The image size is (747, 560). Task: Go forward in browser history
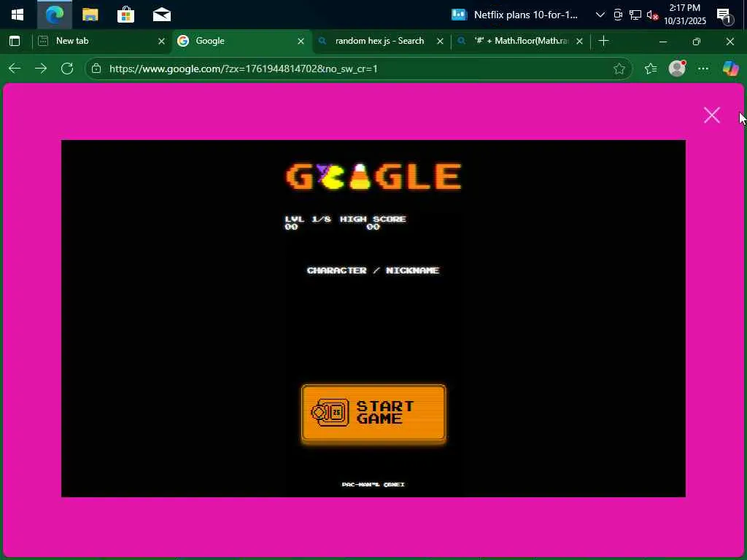(x=41, y=69)
